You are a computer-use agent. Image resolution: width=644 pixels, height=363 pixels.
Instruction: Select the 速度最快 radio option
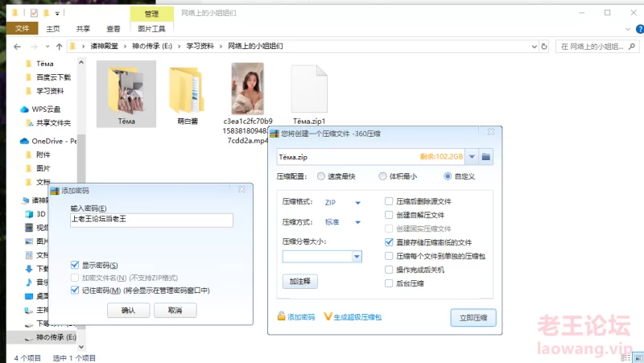[322, 176]
